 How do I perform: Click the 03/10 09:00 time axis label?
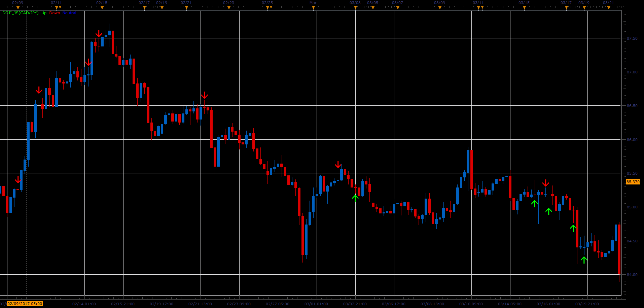471,304
